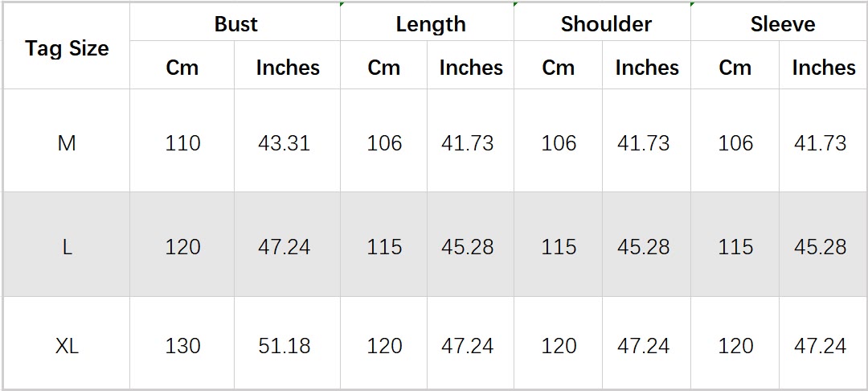Viewport: 868px width, 391px height.
Task: Select the 130 bust cm cell
Action: [x=182, y=346]
